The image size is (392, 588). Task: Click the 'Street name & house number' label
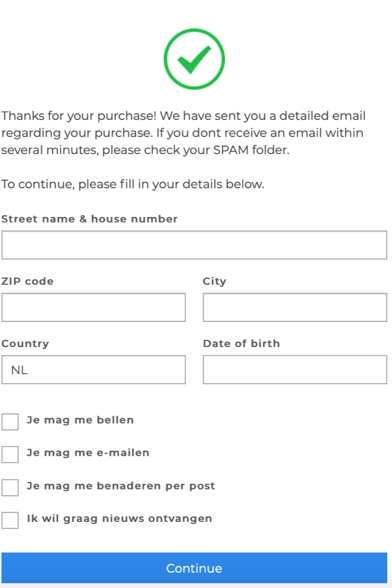[x=90, y=219]
